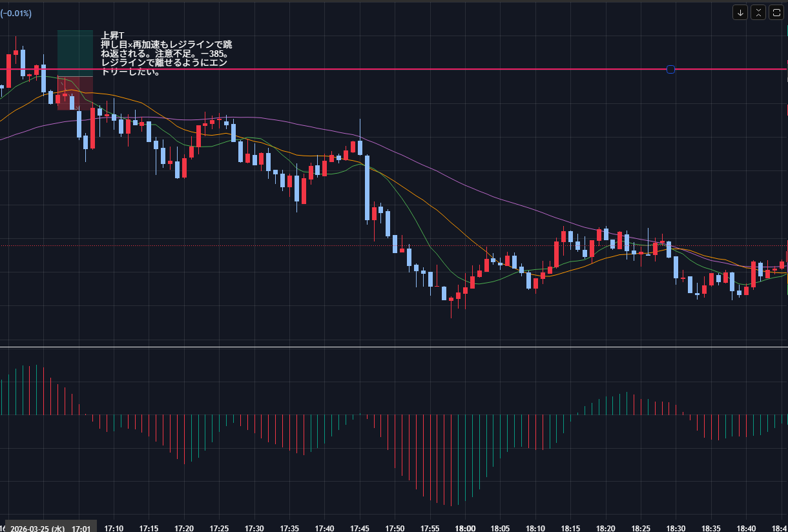Click the (-0.01%) change label

16,13
